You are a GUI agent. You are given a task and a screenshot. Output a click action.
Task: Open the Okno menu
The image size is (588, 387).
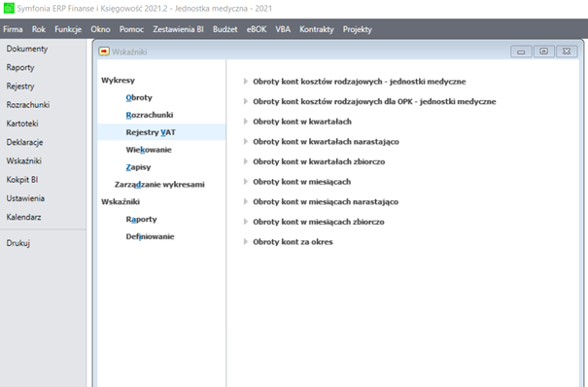tap(100, 29)
